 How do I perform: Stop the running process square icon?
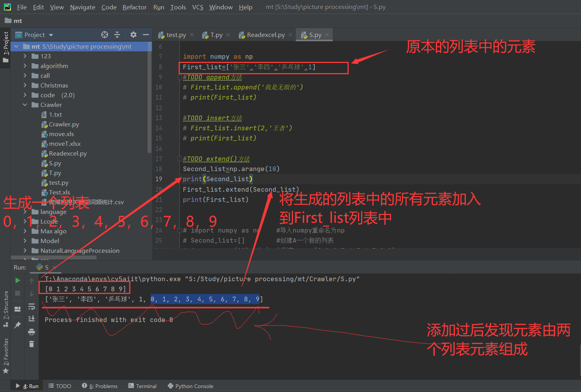click(x=18, y=293)
